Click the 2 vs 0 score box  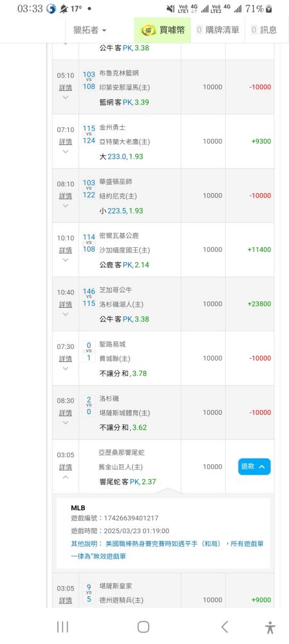(x=89, y=405)
